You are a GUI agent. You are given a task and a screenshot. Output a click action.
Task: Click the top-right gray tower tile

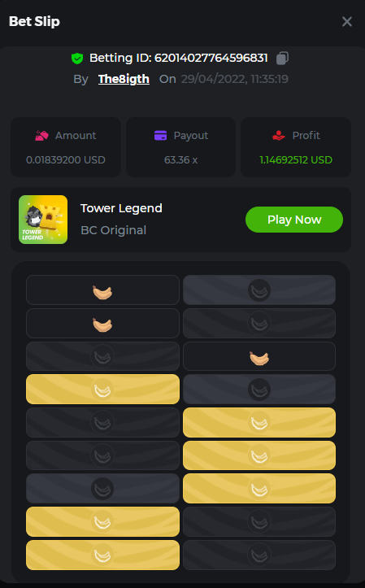pos(259,290)
